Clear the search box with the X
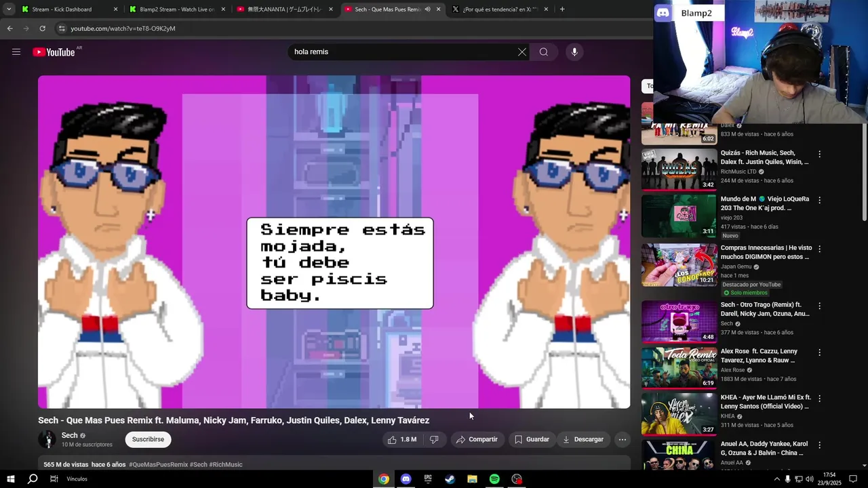Screen dimensions: 868x488 click(522, 52)
